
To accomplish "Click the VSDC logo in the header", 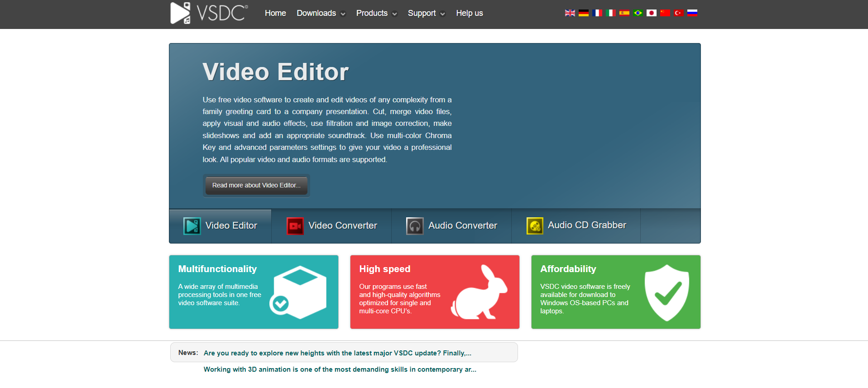I will click(209, 13).
